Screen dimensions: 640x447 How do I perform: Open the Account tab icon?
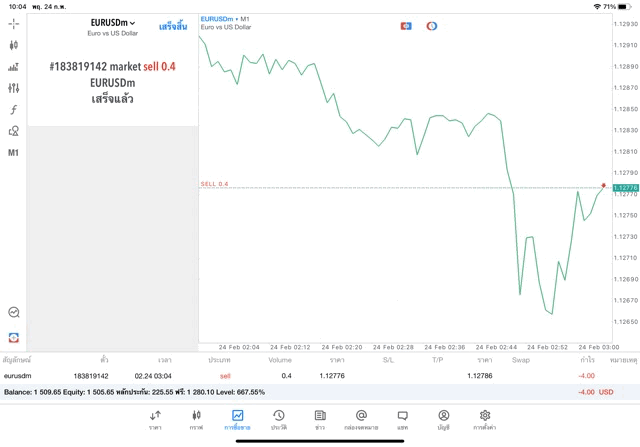(x=443, y=419)
